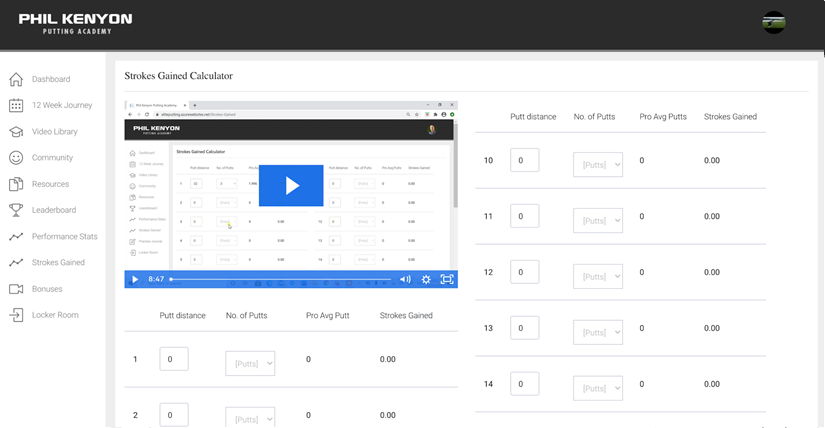
Task: Click the video time label 8:47
Action: 156,280
